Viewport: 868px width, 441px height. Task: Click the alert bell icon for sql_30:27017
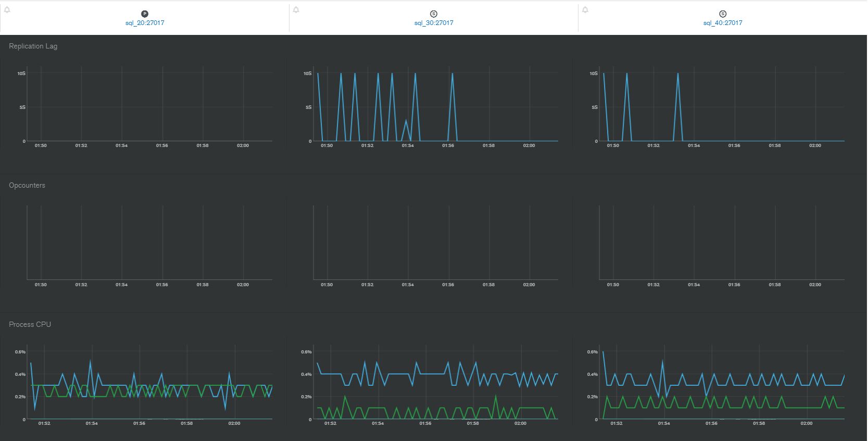(x=296, y=10)
